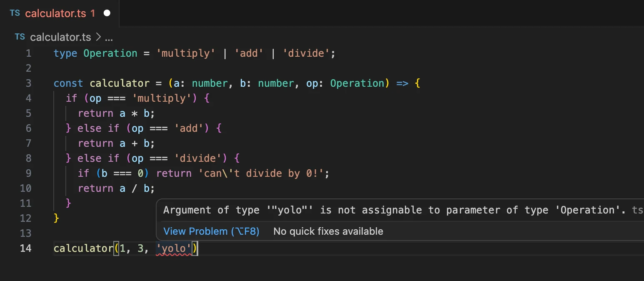Click the 'Operation' type name on line 1
The width and height of the screenshot is (644, 281).
(110, 53)
